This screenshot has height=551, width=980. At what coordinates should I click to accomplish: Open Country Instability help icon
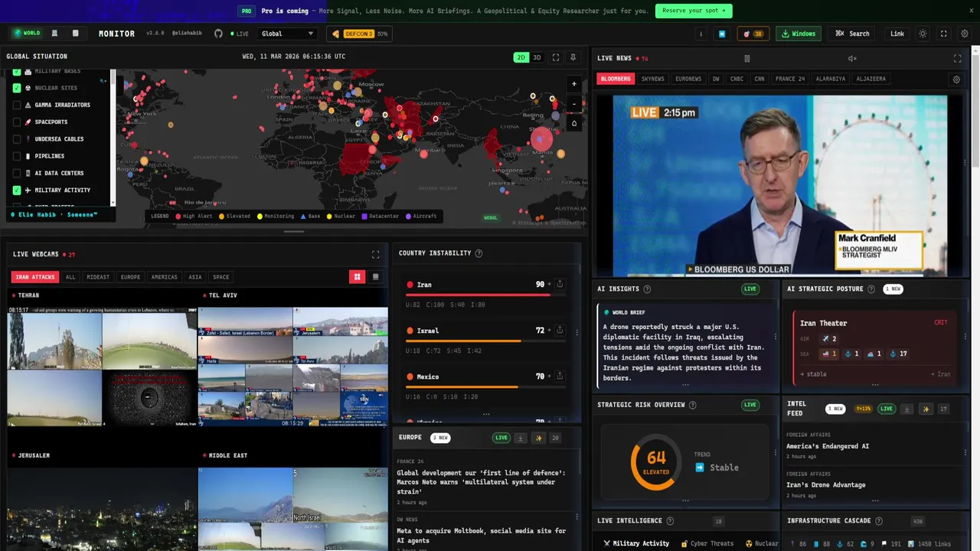click(x=479, y=253)
